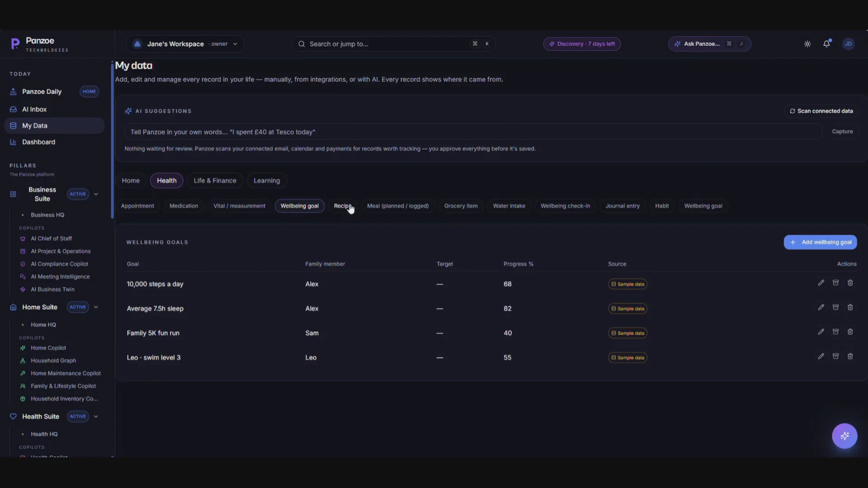The width and height of the screenshot is (868, 488).
Task: Collapse the Home Suite section
Action: point(96,307)
